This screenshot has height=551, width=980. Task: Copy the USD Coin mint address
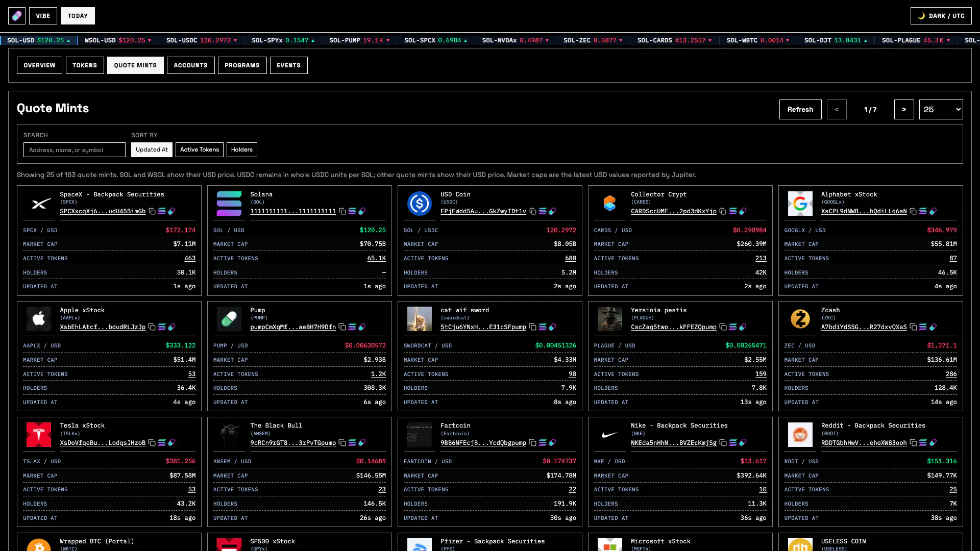point(533,211)
